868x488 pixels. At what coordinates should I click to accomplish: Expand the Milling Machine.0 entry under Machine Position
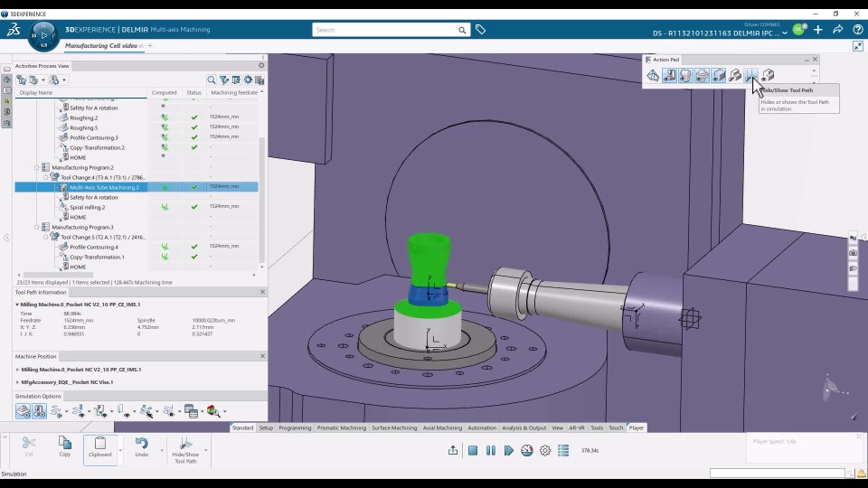[x=17, y=370]
